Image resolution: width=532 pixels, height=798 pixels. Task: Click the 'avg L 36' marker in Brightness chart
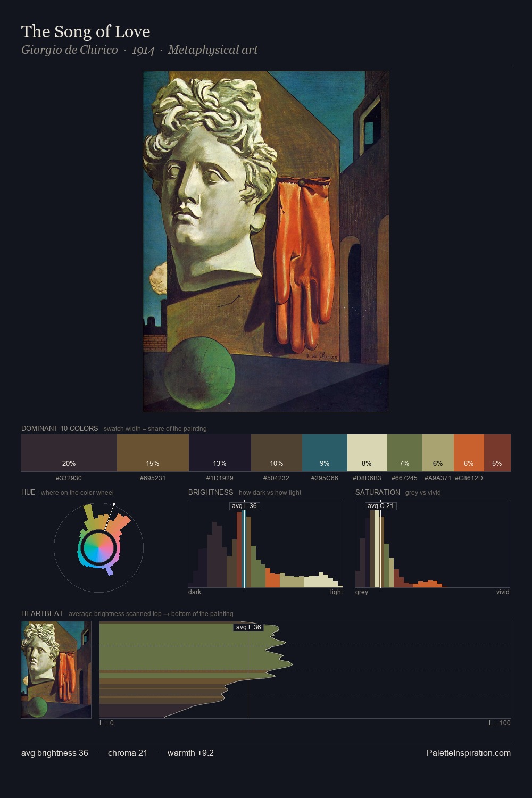coord(245,506)
